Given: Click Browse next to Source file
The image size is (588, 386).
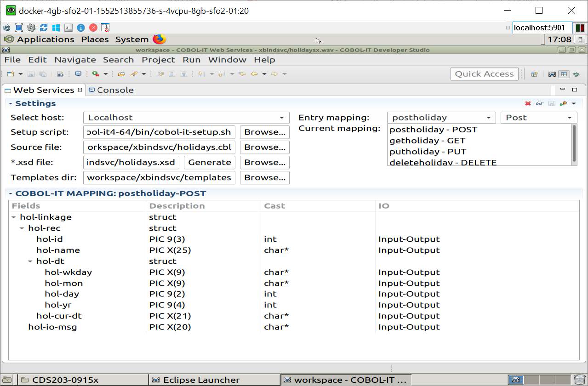Looking at the screenshot, I should (264, 147).
